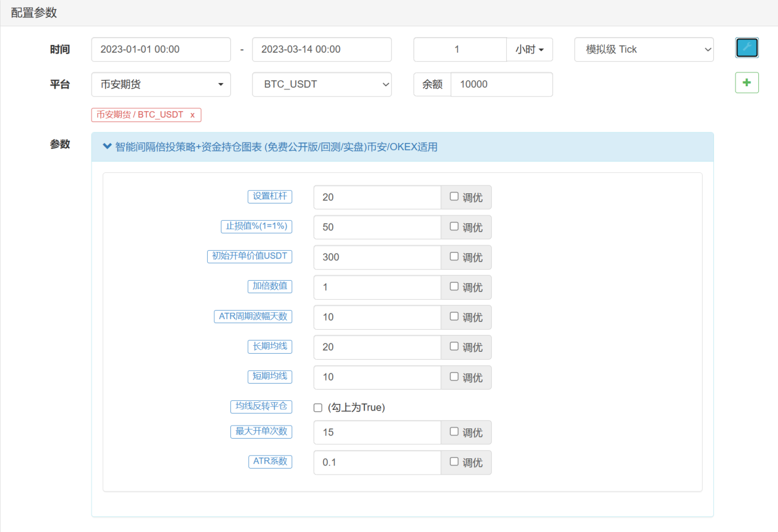The height and width of the screenshot is (532, 778).
Task: Open the 币安期货 platform dropdown
Action: click(161, 84)
